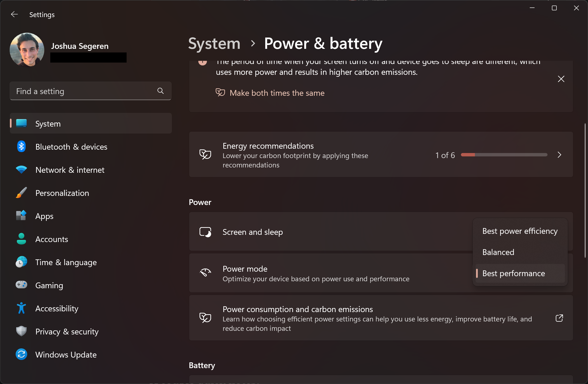
Task: Select Balanced power mode
Action: [498, 252]
